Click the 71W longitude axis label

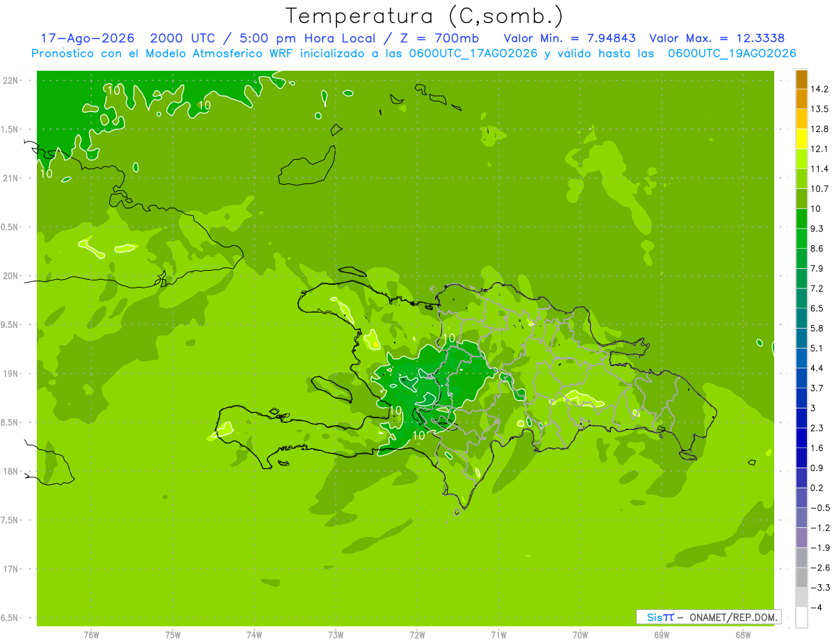click(x=498, y=635)
